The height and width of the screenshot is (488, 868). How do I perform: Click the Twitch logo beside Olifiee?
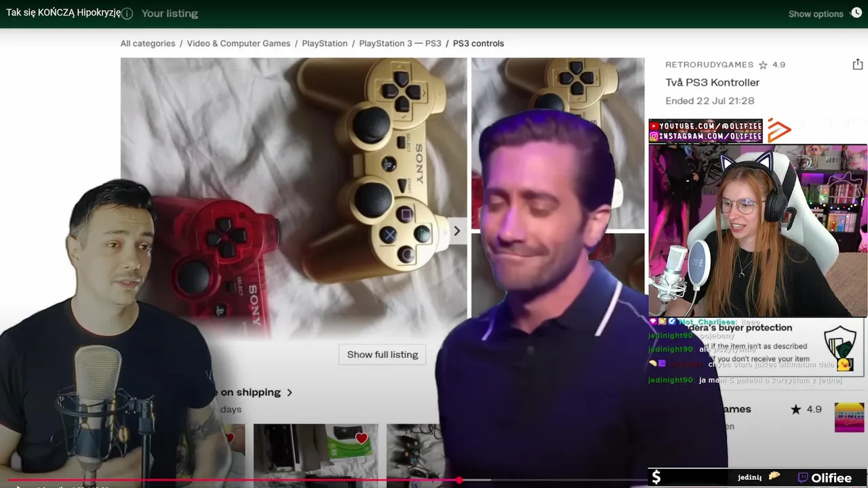coord(803,478)
